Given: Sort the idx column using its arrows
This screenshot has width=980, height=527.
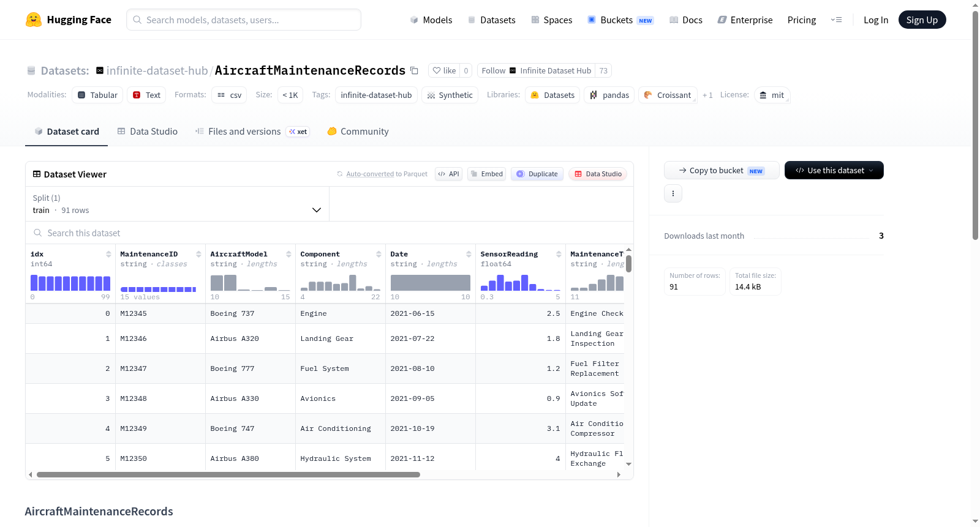Looking at the screenshot, I should [x=108, y=254].
